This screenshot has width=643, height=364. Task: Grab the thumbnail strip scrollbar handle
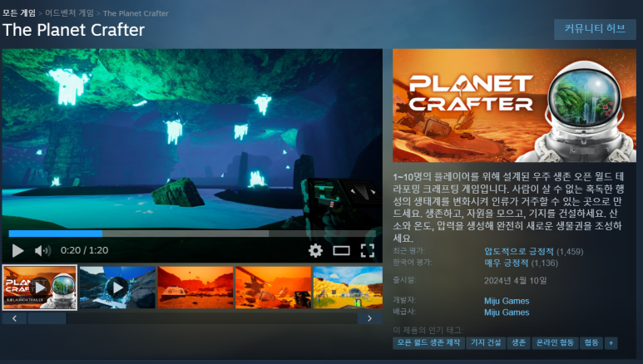(x=47, y=318)
